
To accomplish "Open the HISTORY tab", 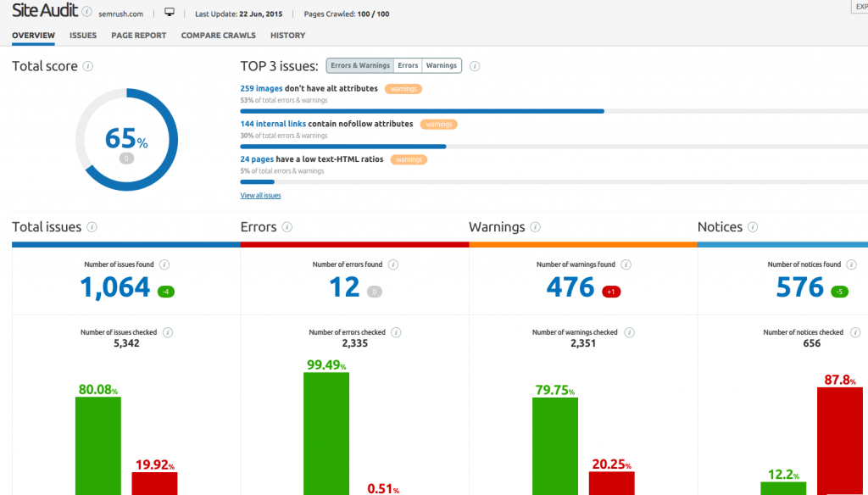I will click(x=287, y=35).
